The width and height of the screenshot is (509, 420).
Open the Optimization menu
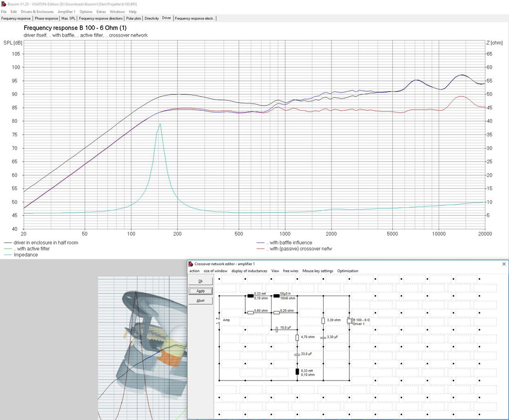point(348,271)
